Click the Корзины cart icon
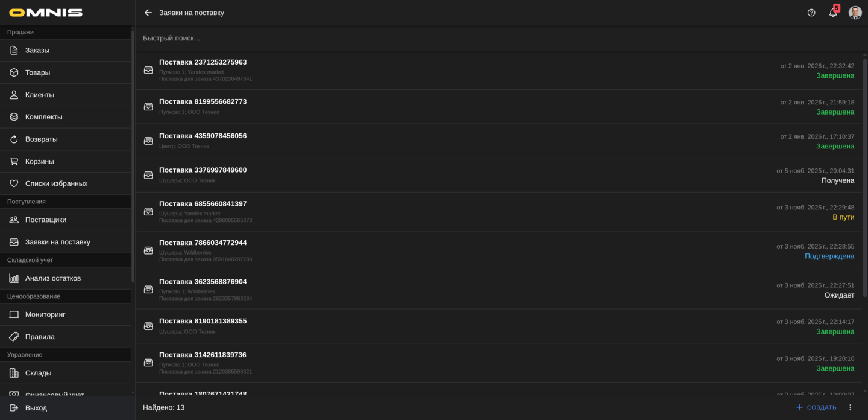The height and width of the screenshot is (420, 868). [x=14, y=162]
